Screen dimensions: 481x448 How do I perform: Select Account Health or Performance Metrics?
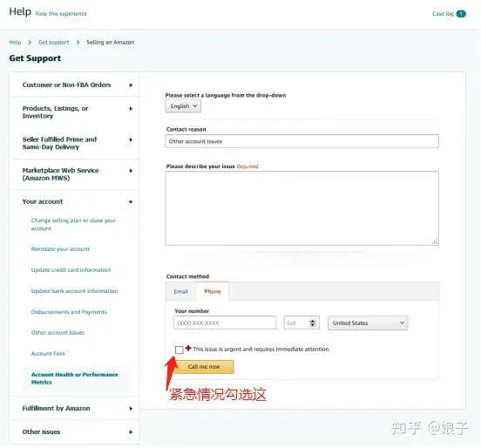coord(75,378)
